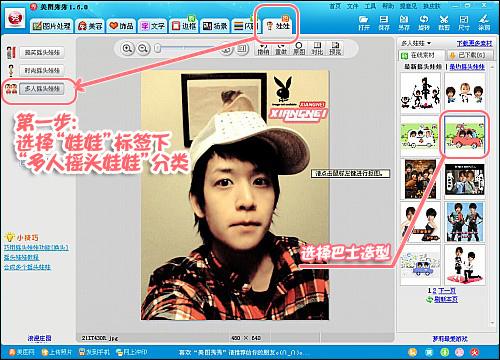This screenshot has width=500, height=360.
Task: Open the 首页 menu item
Action: click(335, 6)
